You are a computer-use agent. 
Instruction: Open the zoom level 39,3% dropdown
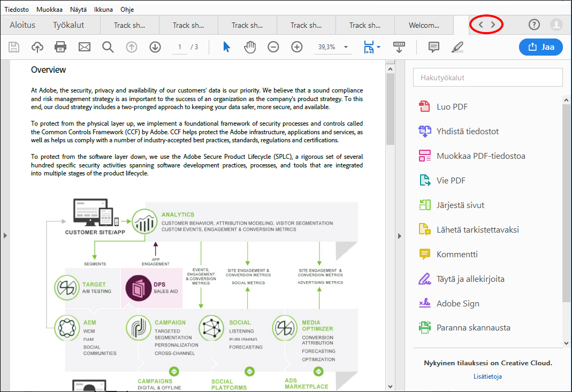(x=346, y=47)
